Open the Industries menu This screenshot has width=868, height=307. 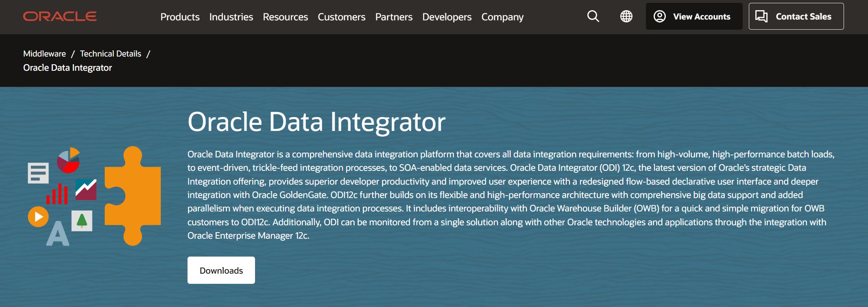[231, 17]
